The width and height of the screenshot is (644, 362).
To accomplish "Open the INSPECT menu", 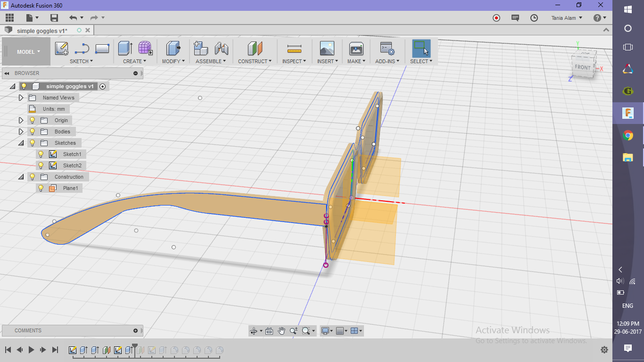I will pos(294,61).
